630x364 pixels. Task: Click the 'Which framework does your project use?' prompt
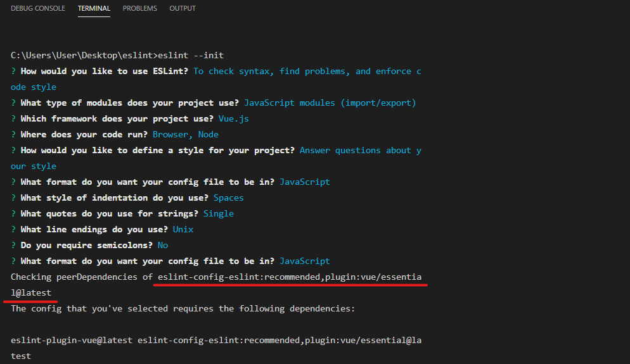point(117,119)
